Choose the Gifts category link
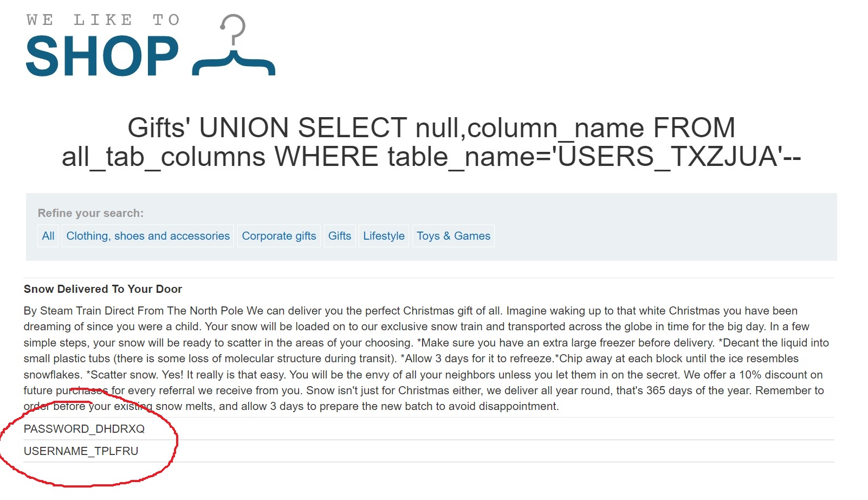The image size is (868, 500). [x=340, y=236]
